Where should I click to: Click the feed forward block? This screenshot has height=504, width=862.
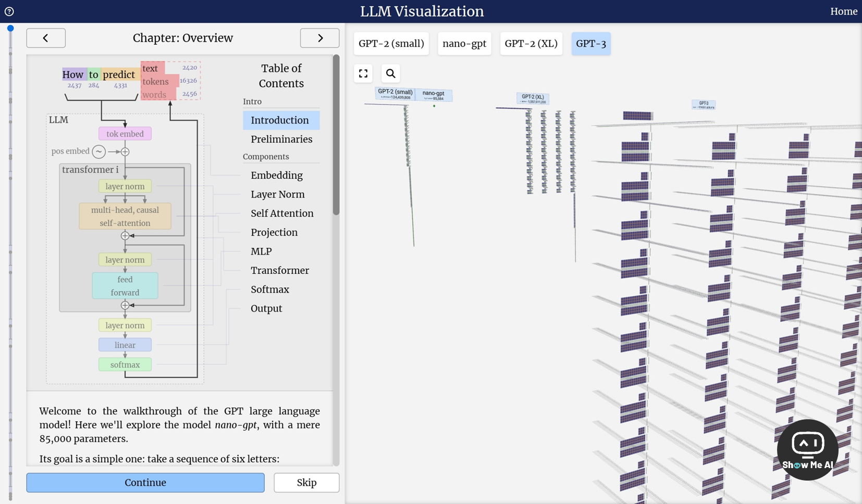click(125, 286)
